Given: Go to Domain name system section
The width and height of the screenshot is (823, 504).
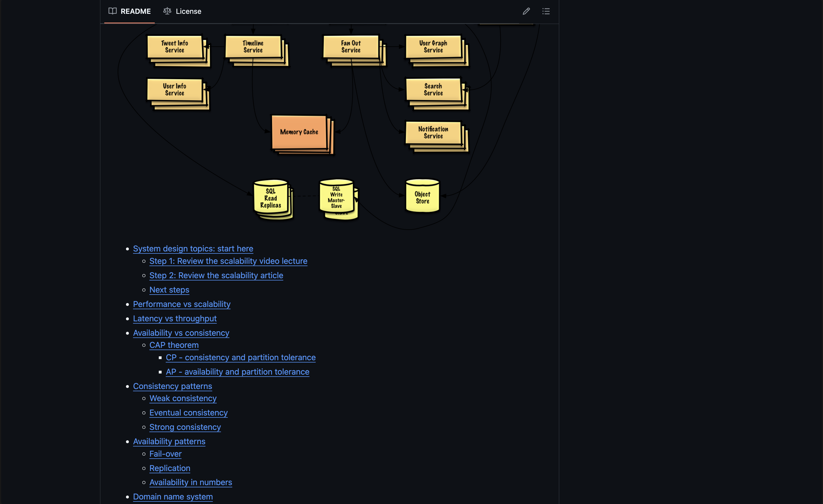Looking at the screenshot, I should point(173,497).
